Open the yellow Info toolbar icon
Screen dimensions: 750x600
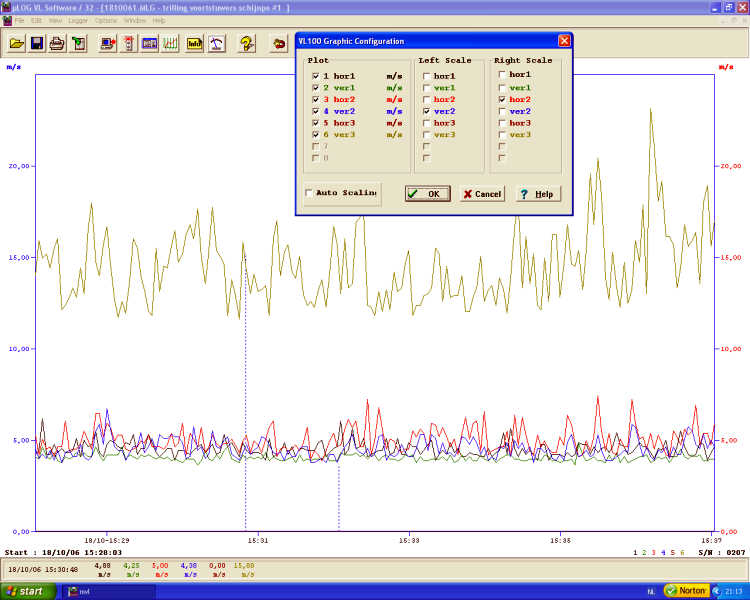(x=195, y=44)
